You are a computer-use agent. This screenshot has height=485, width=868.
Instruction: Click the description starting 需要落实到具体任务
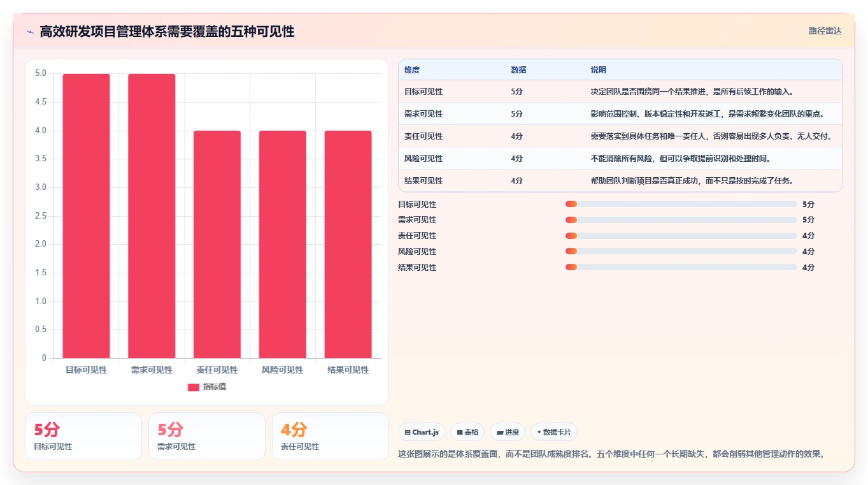pyautogui.click(x=711, y=136)
